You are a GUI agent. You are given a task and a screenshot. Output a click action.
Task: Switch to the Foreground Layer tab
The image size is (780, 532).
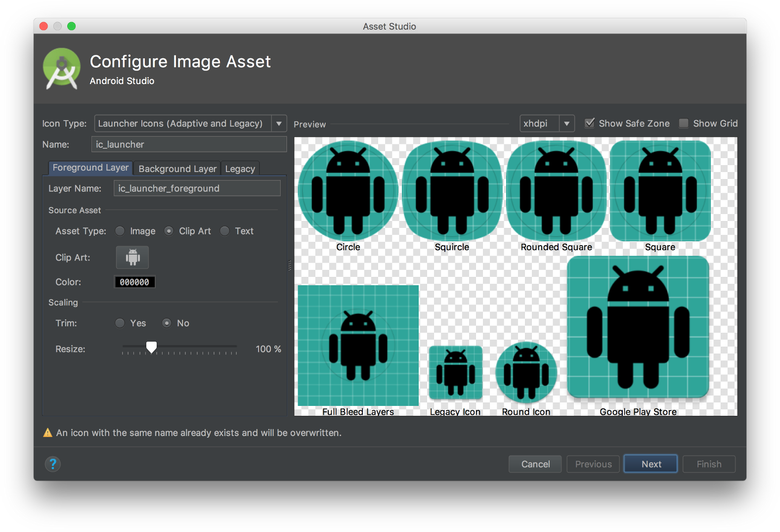point(90,168)
